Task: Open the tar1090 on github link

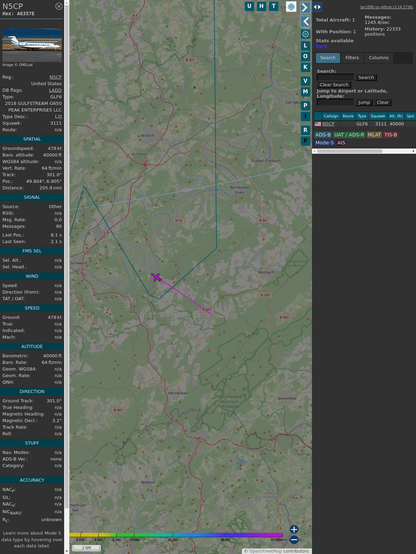Action: point(386,7)
